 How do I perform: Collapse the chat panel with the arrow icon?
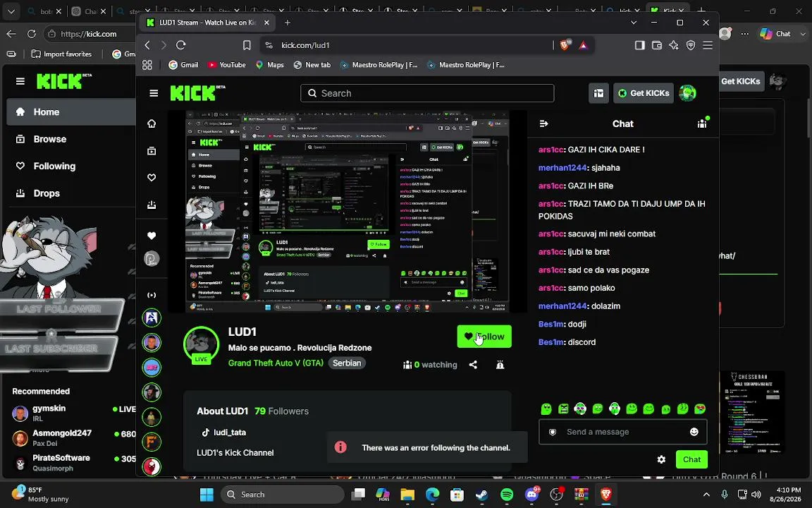click(543, 124)
